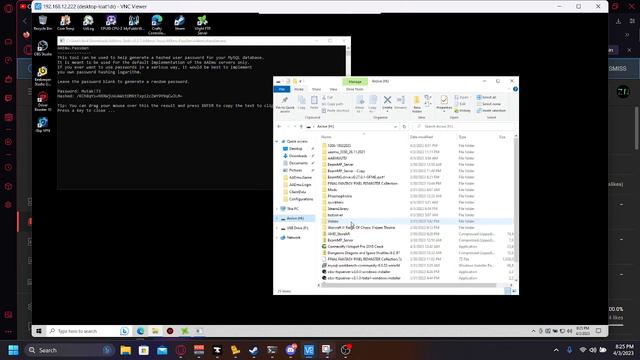Click Paste shortcut in the Clipboard group
The image size is (640, 360).
[x=336, y=111]
